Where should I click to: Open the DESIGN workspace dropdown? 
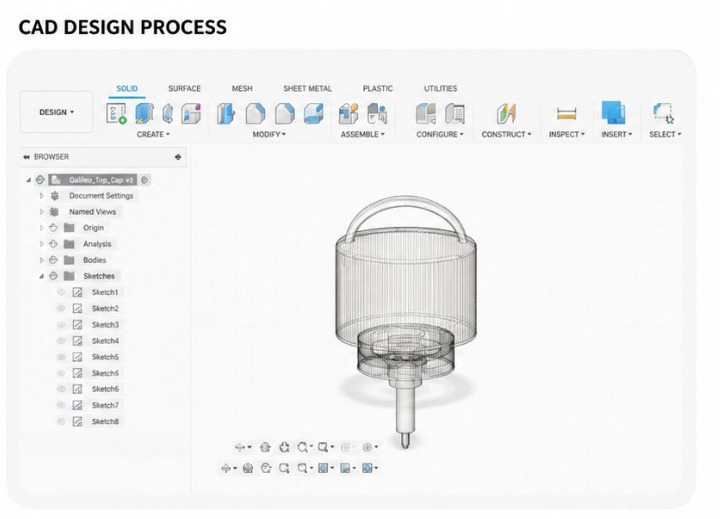pyautogui.click(x=56, y=113)
